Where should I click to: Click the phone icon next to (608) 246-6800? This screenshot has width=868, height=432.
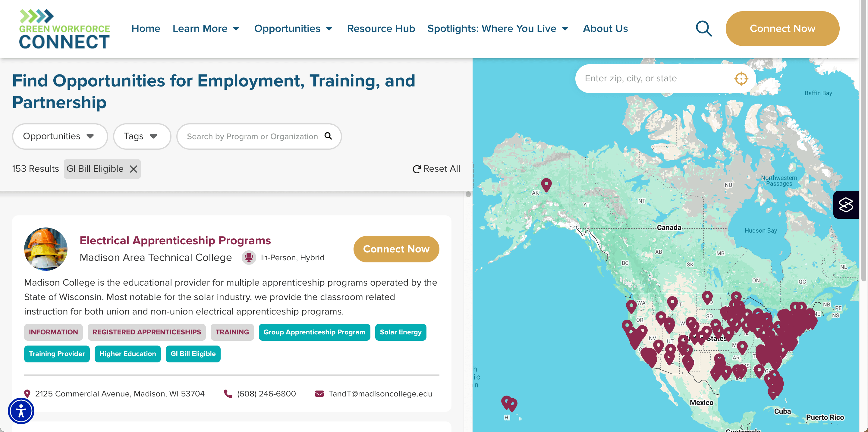228,393
